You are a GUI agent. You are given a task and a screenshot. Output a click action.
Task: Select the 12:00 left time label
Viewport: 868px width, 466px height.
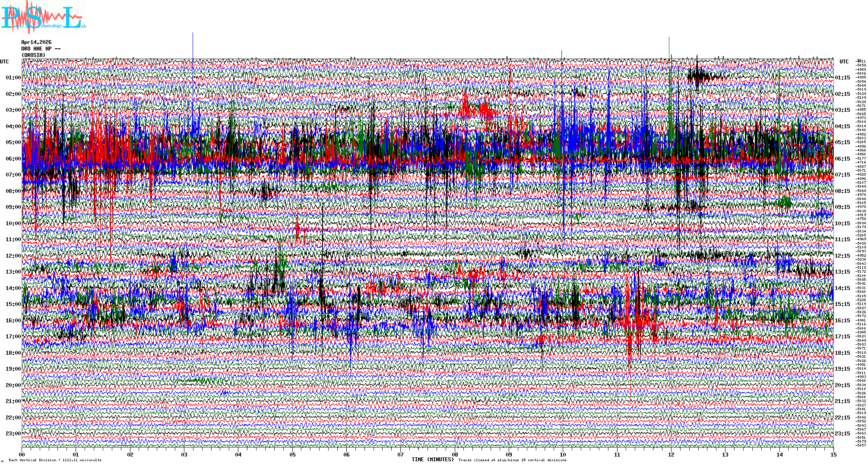coord(13,256)
